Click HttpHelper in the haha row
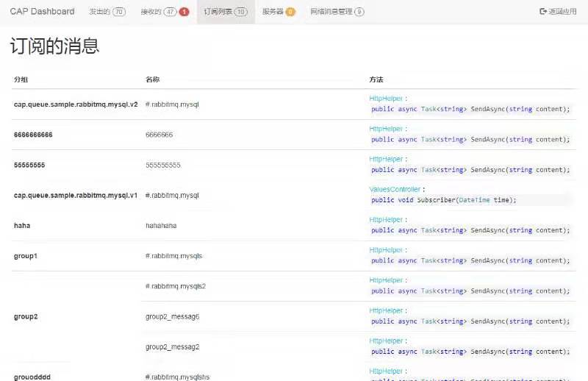 (x=386, y=220)
